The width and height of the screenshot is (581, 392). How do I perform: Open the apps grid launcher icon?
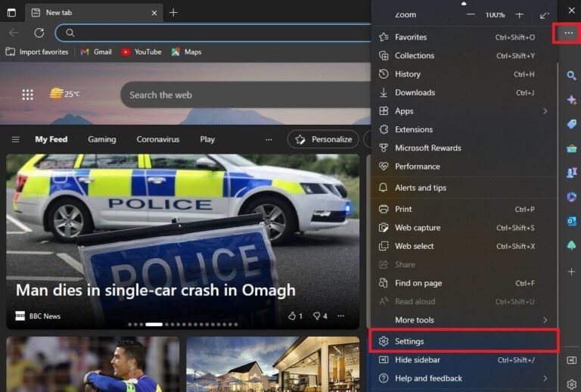27,95
